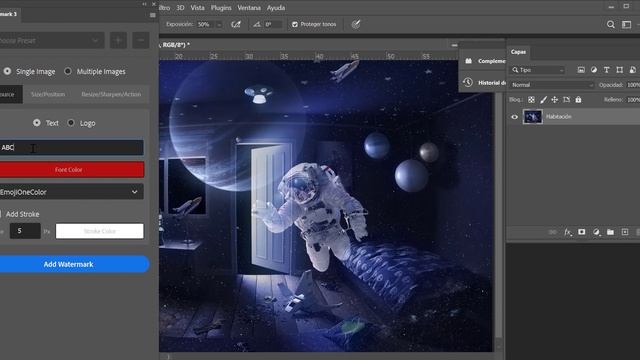Filter layers by shape layers icon
Viewport: 640px width, 360px height.
(620, 70)
